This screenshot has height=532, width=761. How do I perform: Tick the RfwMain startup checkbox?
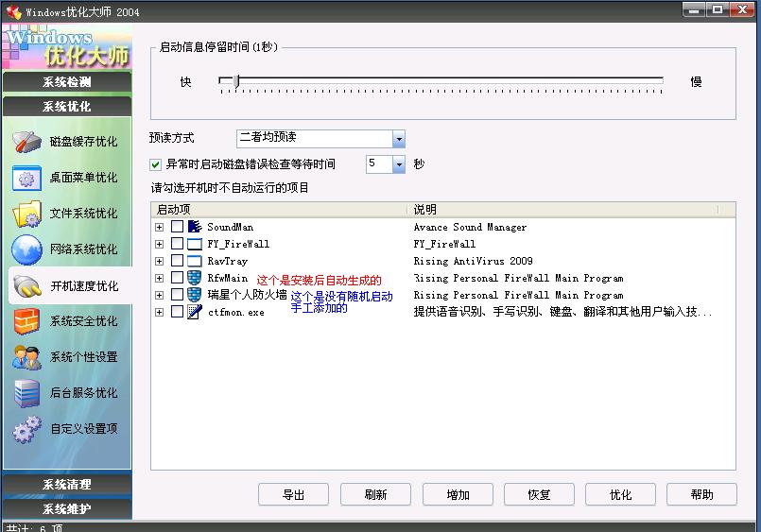[x=177, y=278]
